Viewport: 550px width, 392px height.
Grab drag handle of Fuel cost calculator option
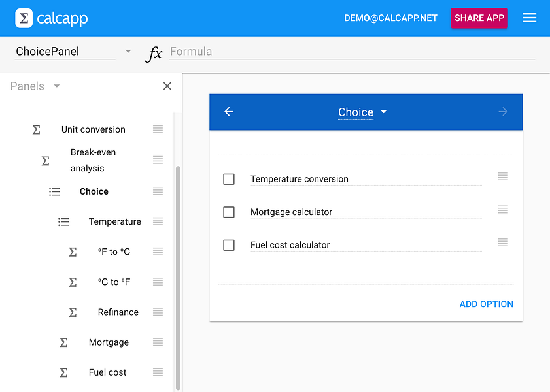(503, 242)
